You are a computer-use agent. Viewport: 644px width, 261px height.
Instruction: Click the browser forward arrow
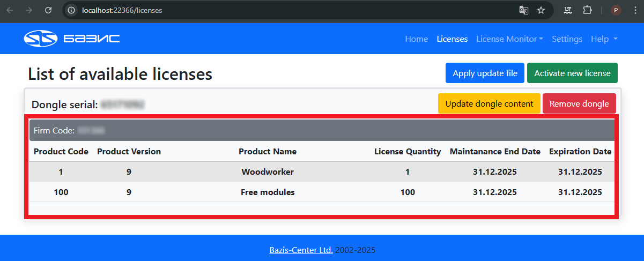click(x=29, y=10)
